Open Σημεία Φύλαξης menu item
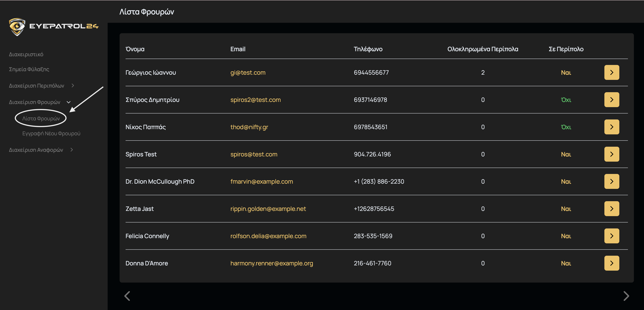 pos(29,69)
